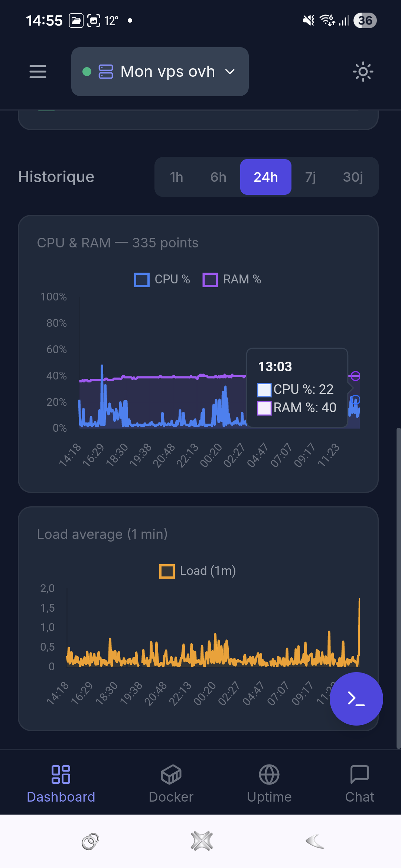Viewport: 401px width, 868px height.
Task: Open the hamburger navigation menu
Action: 38,72
